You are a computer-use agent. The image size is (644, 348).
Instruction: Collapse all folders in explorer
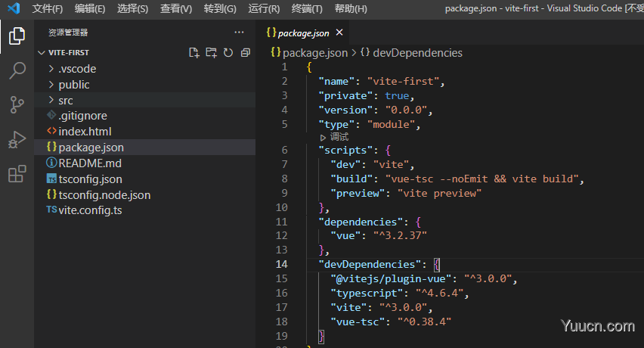pos(245,53)
